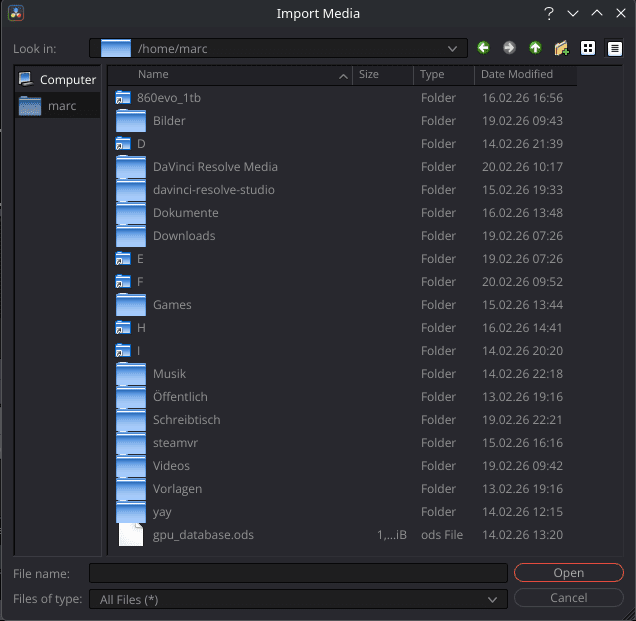Sort by the Type column header
The width and height of the screenshot is (636, 621).
tap(444, 75)
